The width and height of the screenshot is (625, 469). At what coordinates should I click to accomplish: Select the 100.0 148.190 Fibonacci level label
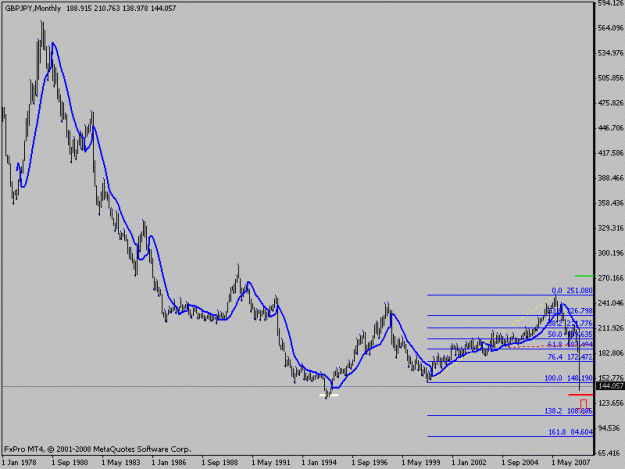568,378
